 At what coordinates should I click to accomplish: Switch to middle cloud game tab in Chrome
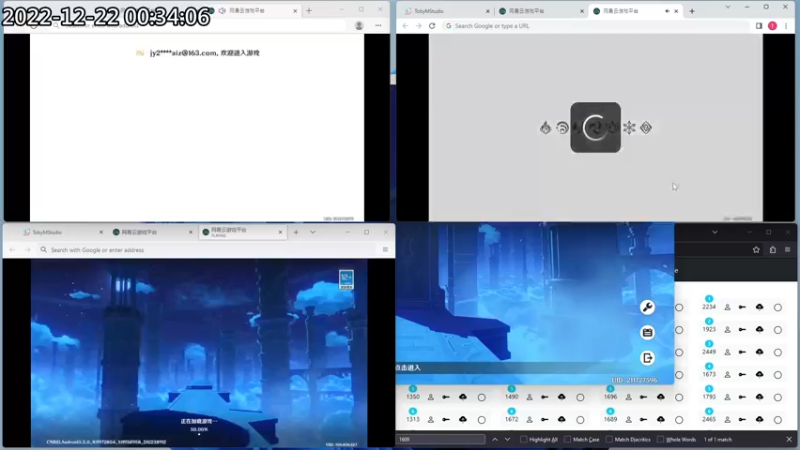[541, 11]
